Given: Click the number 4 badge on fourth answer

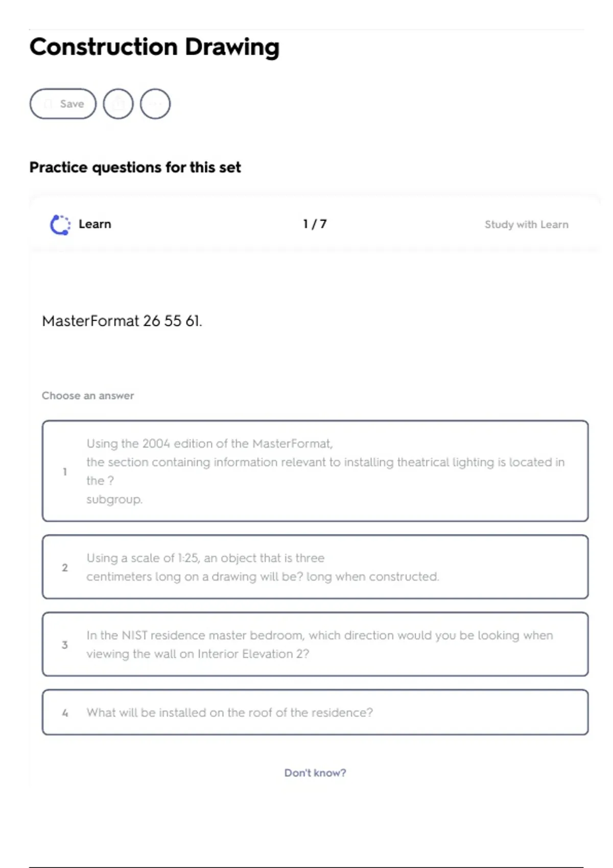Looking at the screenshot, I should coord(65,713).
